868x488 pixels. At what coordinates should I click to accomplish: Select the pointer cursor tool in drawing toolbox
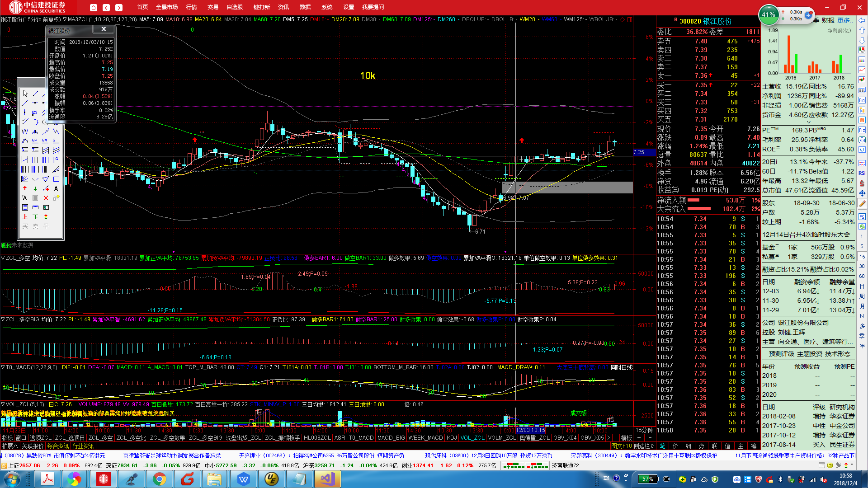[x=25, y=94]
